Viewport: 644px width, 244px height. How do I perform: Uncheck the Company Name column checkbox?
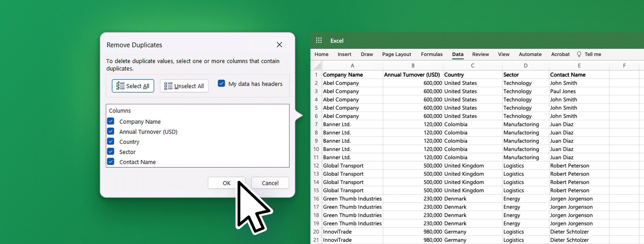(x=111, y=121)
